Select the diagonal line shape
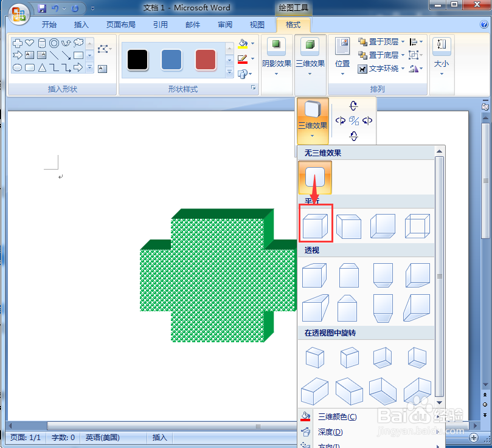 (x=54, y=55)
